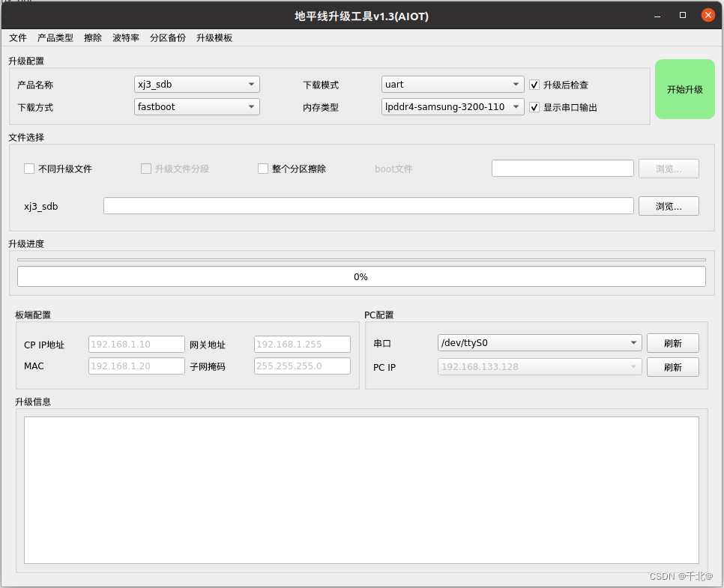Viewport: 724px width, 588px height.
Task: Open the 波特率 menu
Action: coord(126,38)
